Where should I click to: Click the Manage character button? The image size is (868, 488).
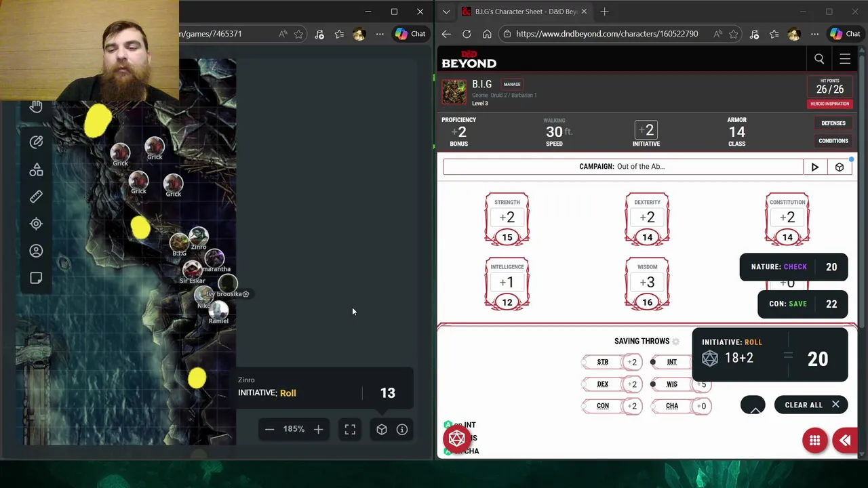(512, 84)
